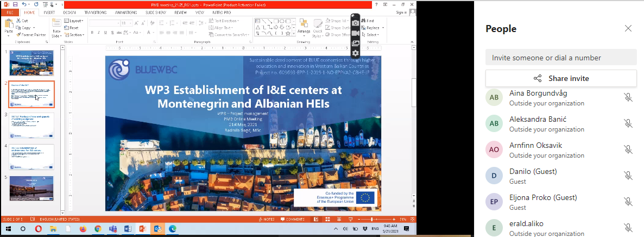The height and width of the screenshot is (237, 644).
Task: Click the Invite someone or dial a number field
Action: tap(561, 57)
